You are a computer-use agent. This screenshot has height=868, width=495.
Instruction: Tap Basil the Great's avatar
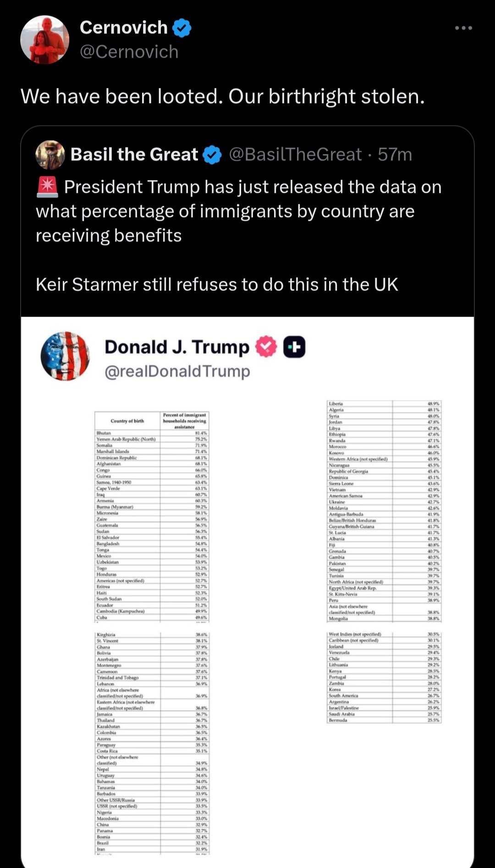coord(50,155)
